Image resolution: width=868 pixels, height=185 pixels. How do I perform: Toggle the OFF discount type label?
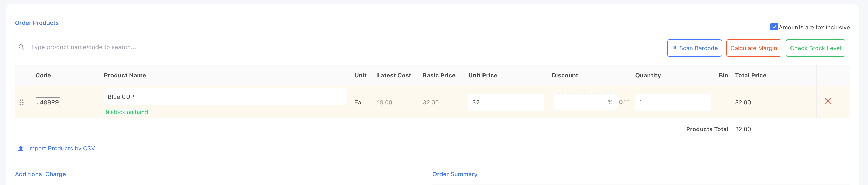pos(624,102)
